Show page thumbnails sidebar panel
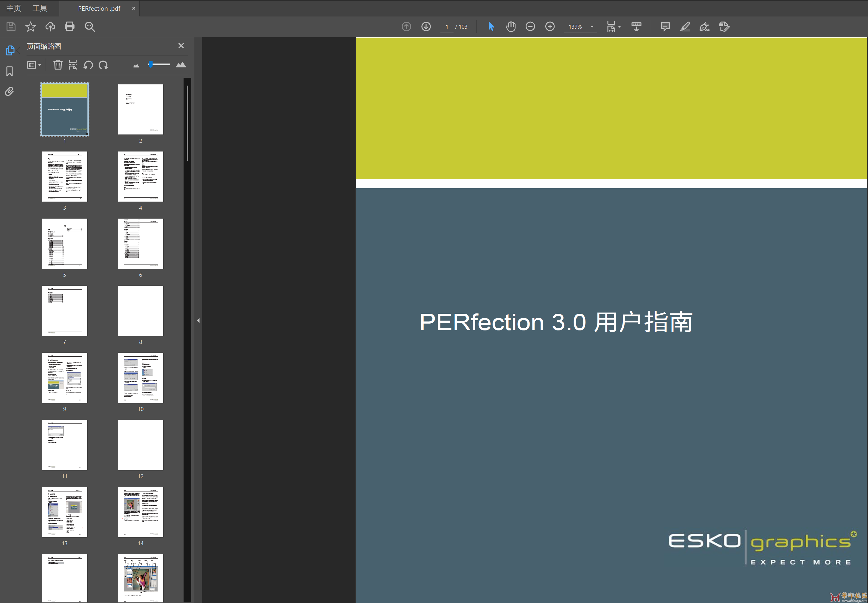Screen dimensions: 868x603 10,50
